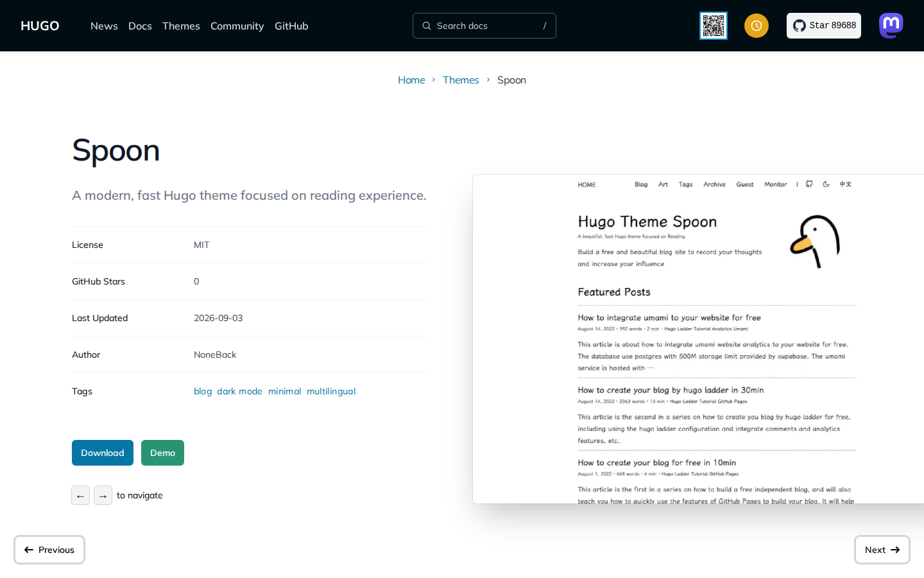Go to the Next theme
The image size is (924, 578).
point(882,550)
